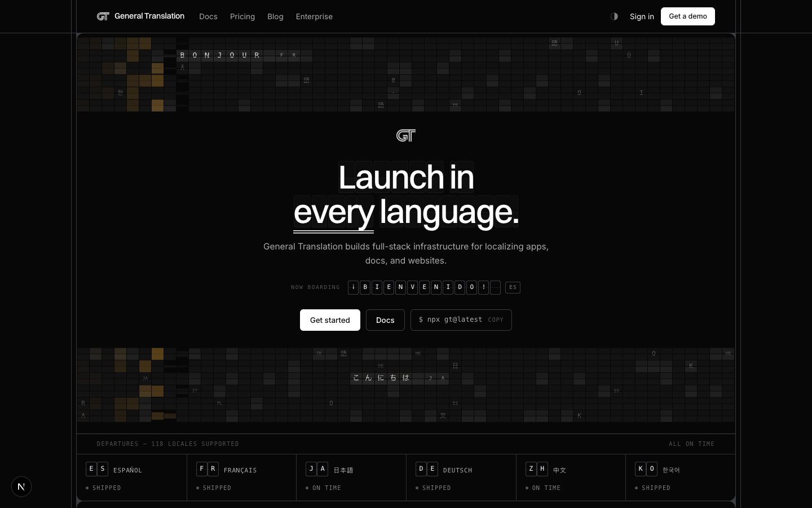Copy the npx gt@latest command

click(461, 320)
